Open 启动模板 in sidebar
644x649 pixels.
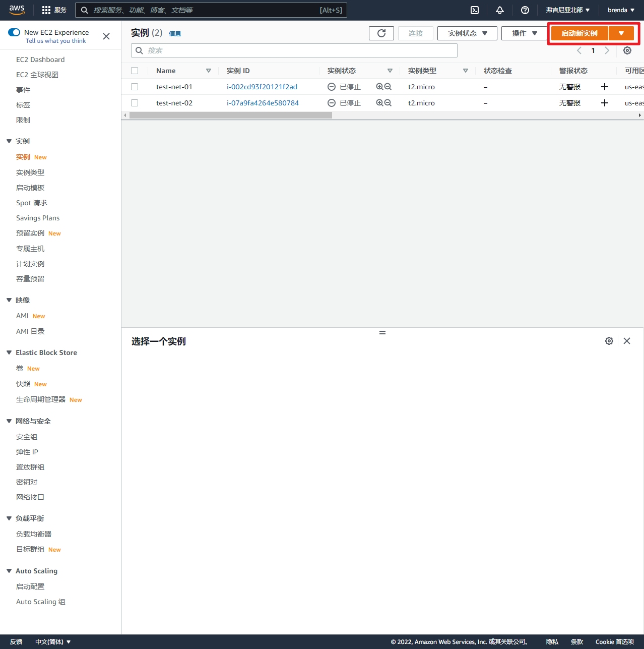click(x=30, y=188)
